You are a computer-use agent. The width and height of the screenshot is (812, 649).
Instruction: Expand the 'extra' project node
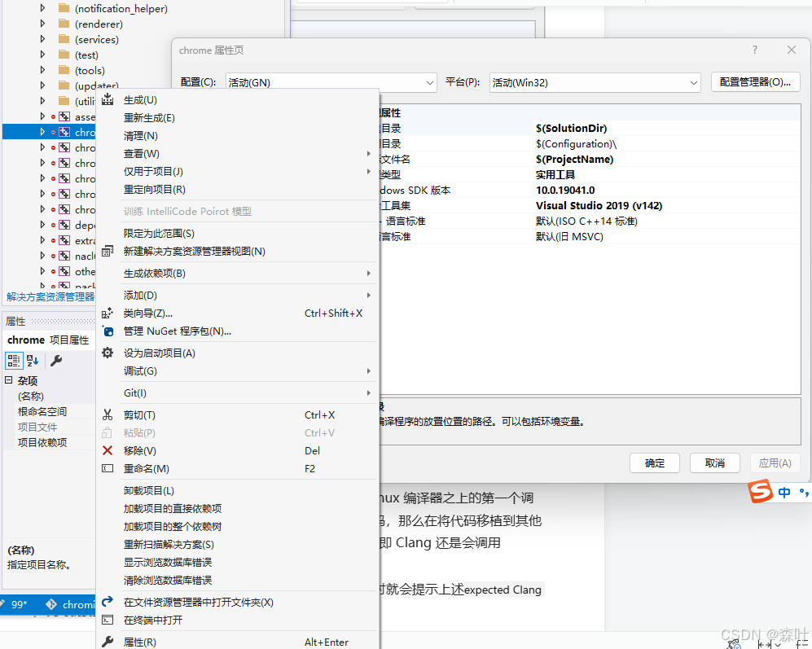(x=42, y=240)
